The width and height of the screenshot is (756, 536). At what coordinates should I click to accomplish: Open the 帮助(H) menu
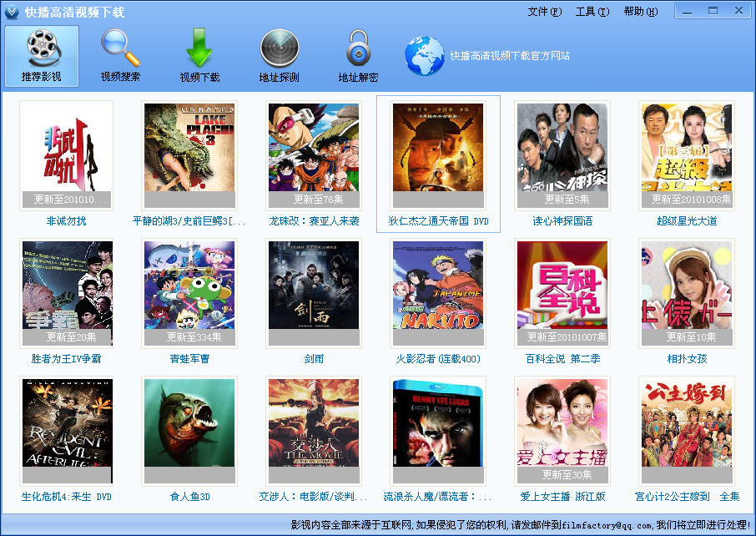(640, 11)
